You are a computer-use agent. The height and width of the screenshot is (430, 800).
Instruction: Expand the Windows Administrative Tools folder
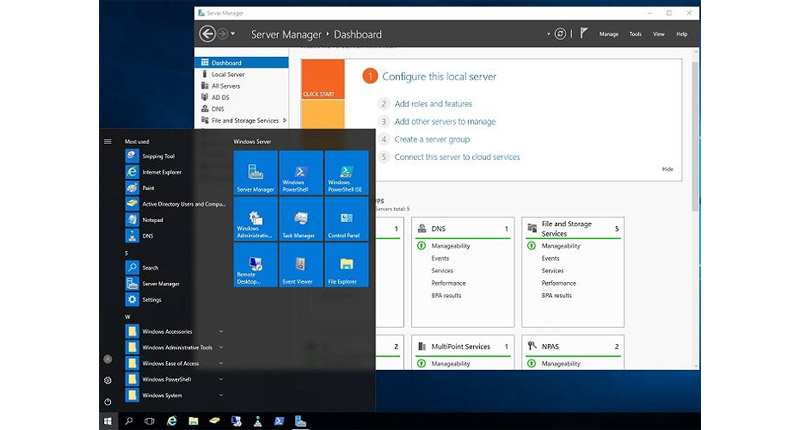[x=177, y=347]
